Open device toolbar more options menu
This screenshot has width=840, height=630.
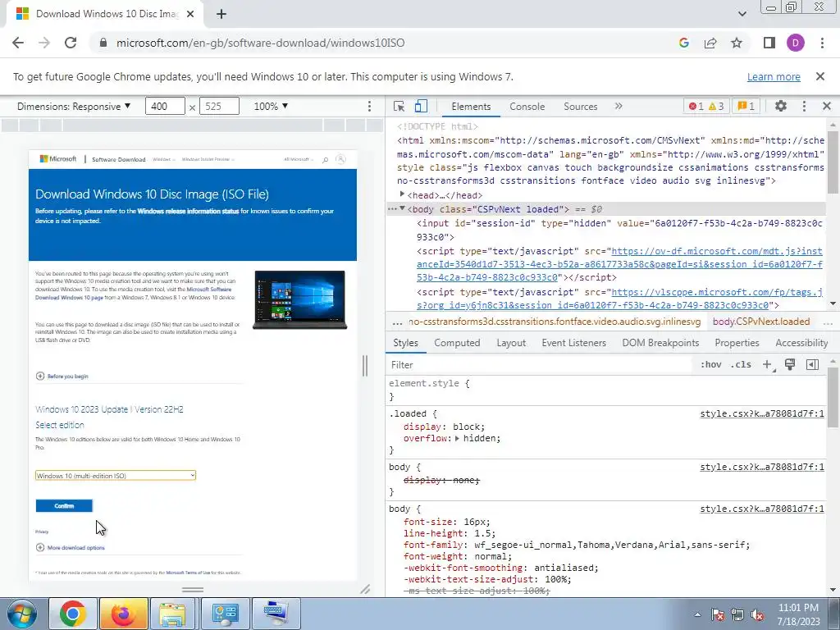click(x=369, y=106)
